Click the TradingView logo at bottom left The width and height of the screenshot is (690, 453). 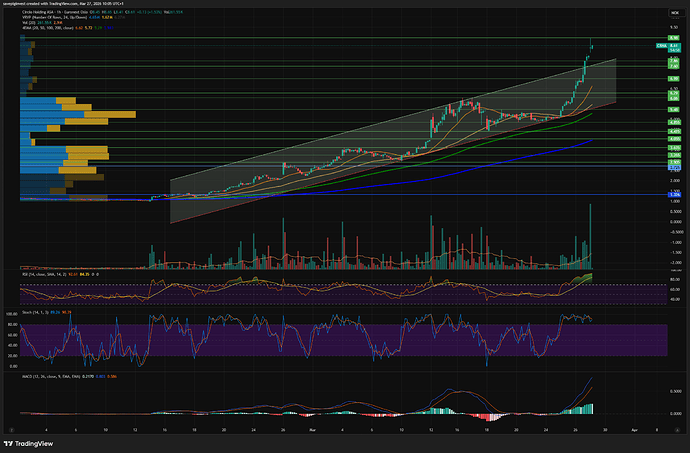32,443
